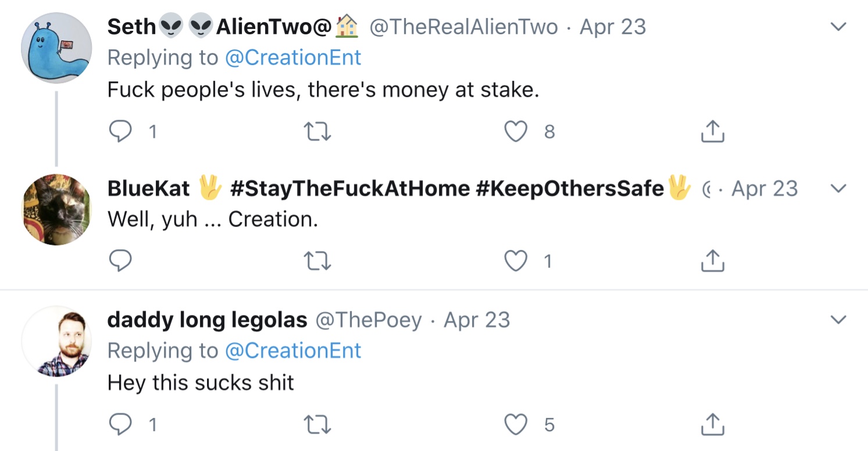
Task: Like daddy long legolas's tweet
Action: (515, 425)
